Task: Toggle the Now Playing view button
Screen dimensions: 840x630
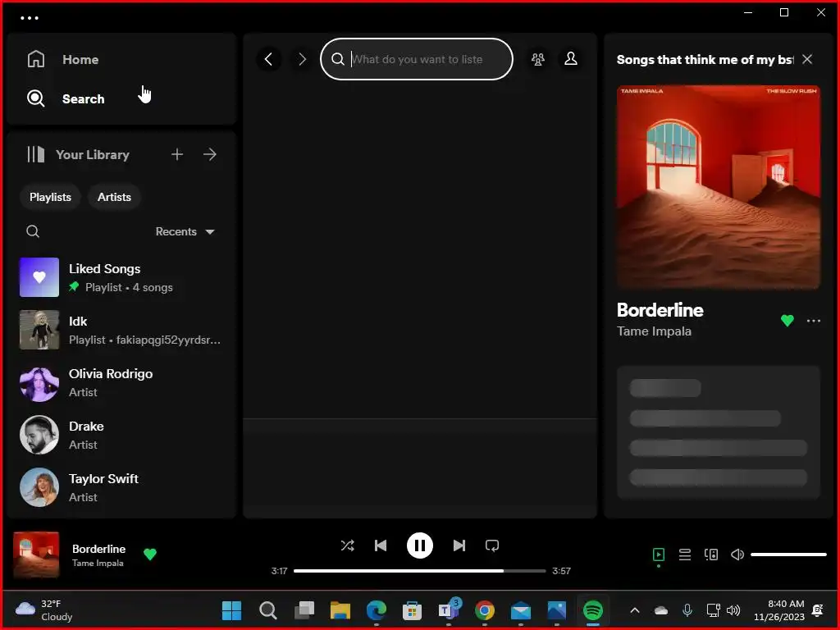Action: point(659,555)
